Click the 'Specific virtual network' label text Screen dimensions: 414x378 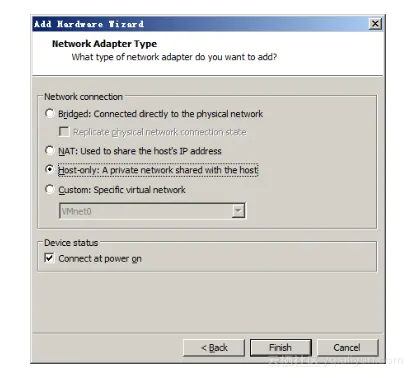pyautogui.click(x=139, y=190)
